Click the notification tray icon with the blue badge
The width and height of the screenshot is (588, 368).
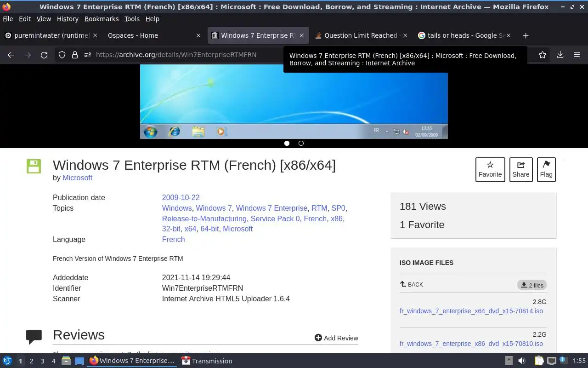pyautogui.click(x=563, y=361)
